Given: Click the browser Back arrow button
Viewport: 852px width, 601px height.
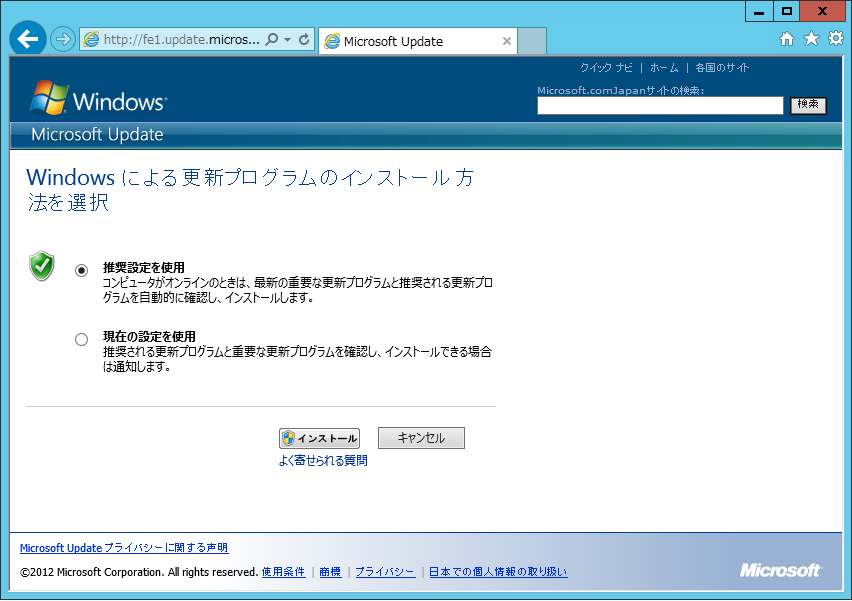Looking at the screenshot, I should click(27, 39).
